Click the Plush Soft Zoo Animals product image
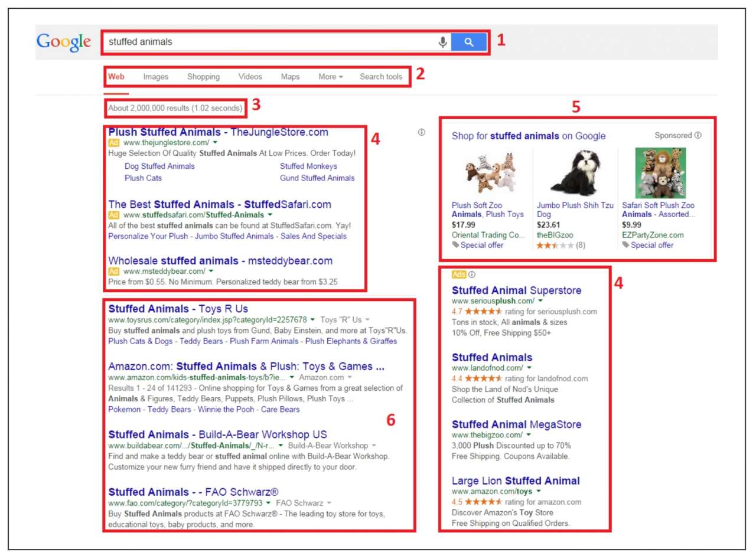 click(x=490, y=173)
